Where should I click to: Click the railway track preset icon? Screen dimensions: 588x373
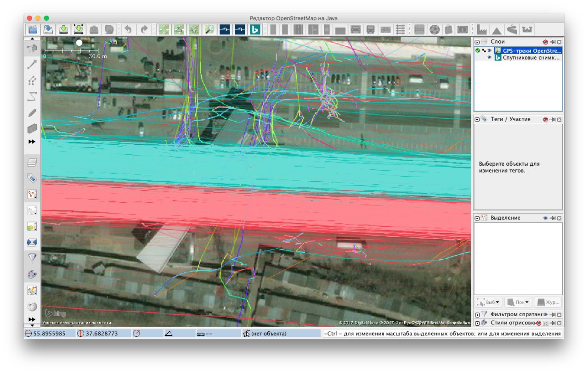pos(401,29)
